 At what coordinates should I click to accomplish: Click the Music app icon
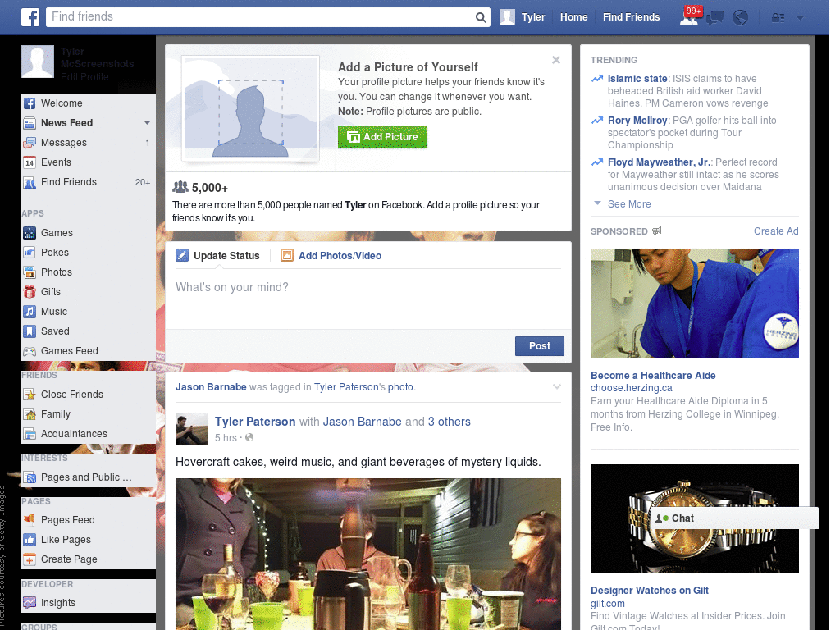[x=30, y=312]
